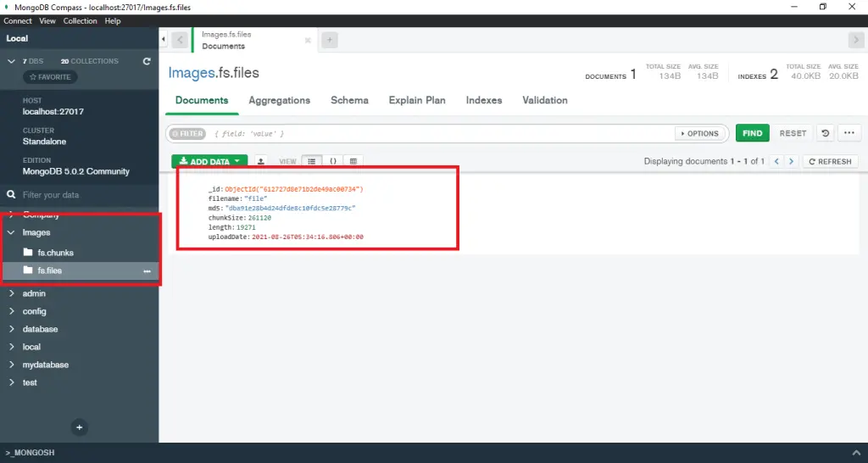The image size is (868, 463).
Task: Click the localhost:27017 host text
Action: click(53, 112)
